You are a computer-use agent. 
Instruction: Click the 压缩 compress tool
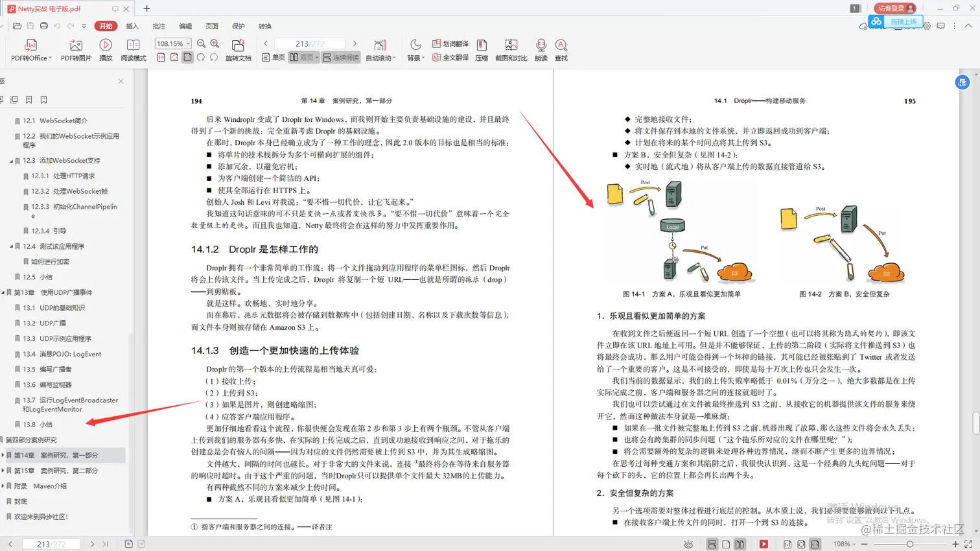(x=482, y=50)
